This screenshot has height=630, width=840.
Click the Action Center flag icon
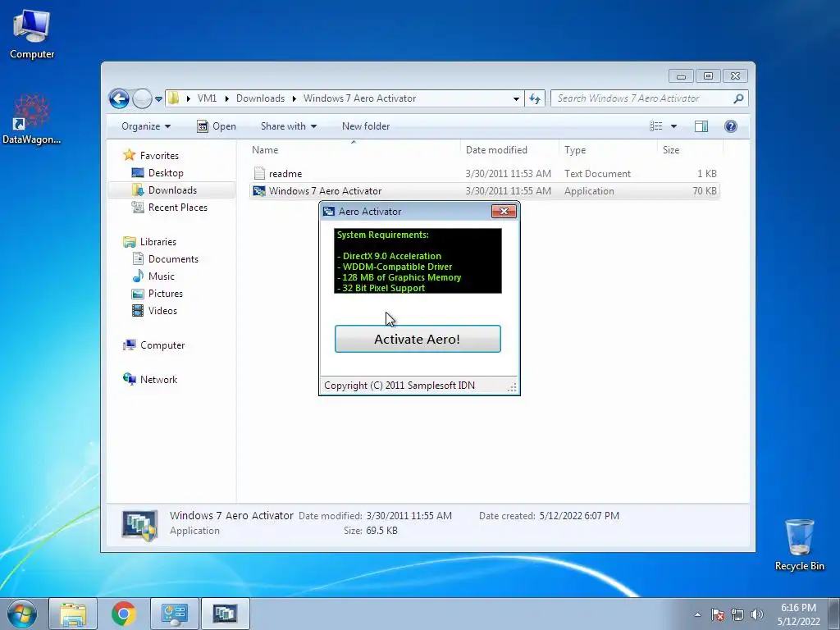click(718, 614)
